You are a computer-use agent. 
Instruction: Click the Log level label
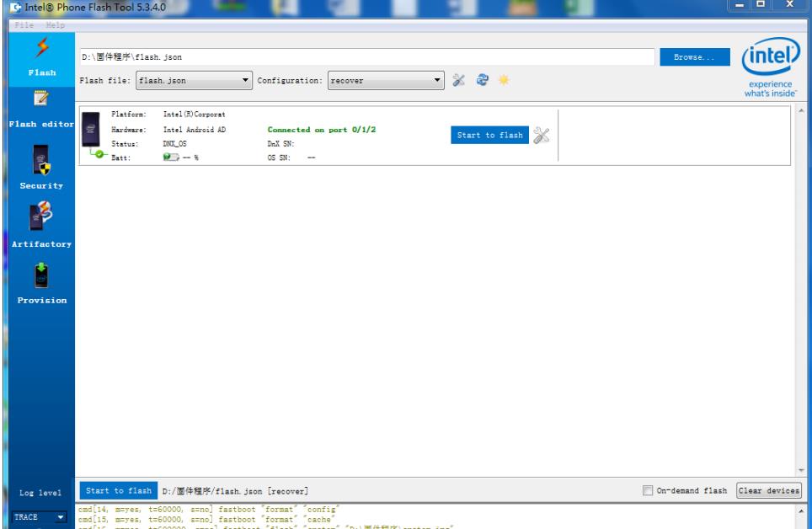coord(40,493)
